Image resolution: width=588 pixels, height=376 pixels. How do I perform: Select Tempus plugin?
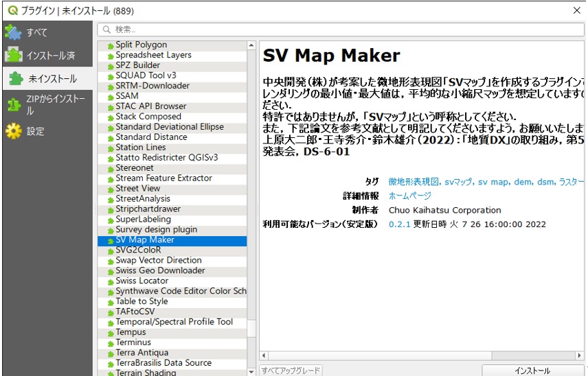point(172,332)
